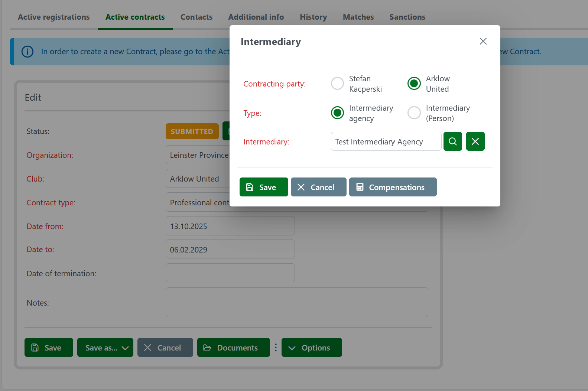Click the Date of termination field
The width and height of the screenshot is (588, 391).
230,273
